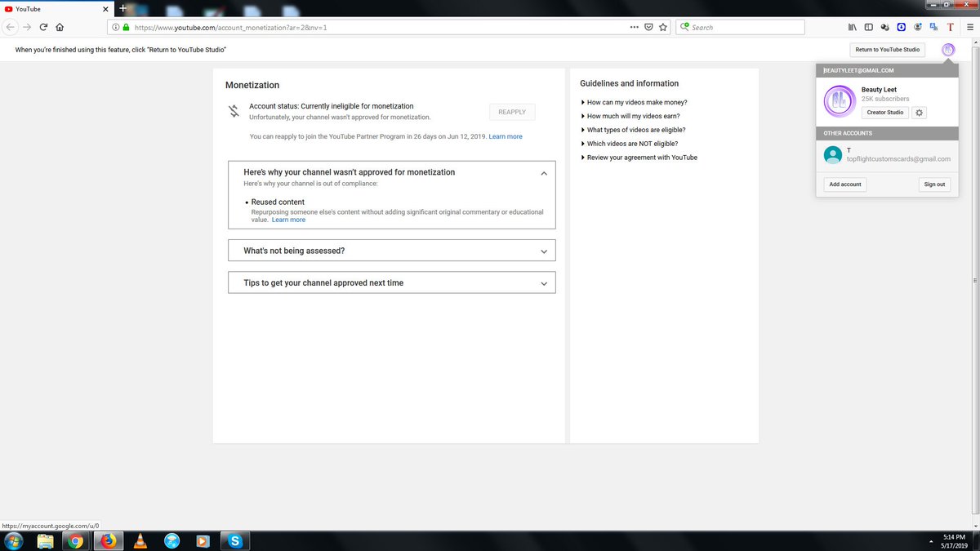Expand 'Which videos are NOT eligible?'
This screenshot has height=551, width=980.
click(630, 144)
